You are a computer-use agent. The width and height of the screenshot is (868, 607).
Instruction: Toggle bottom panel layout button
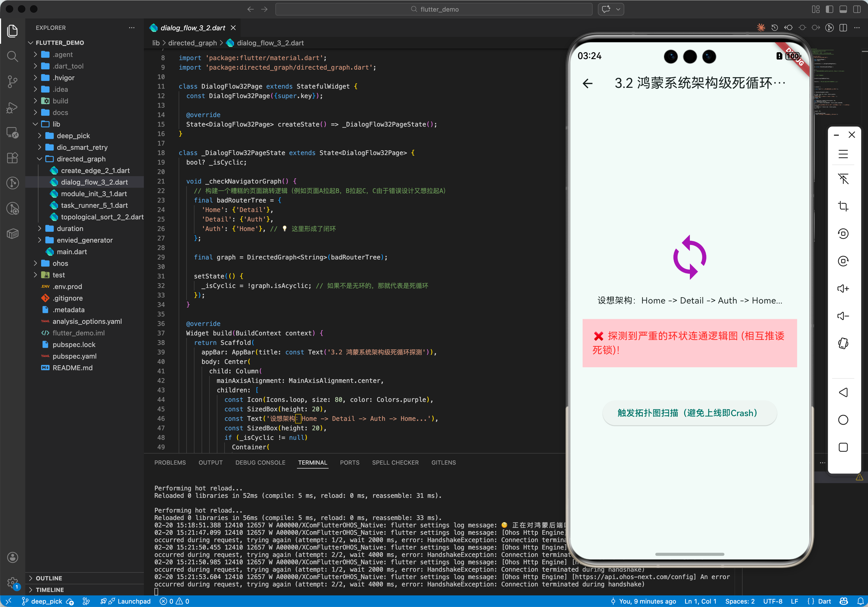843,9
